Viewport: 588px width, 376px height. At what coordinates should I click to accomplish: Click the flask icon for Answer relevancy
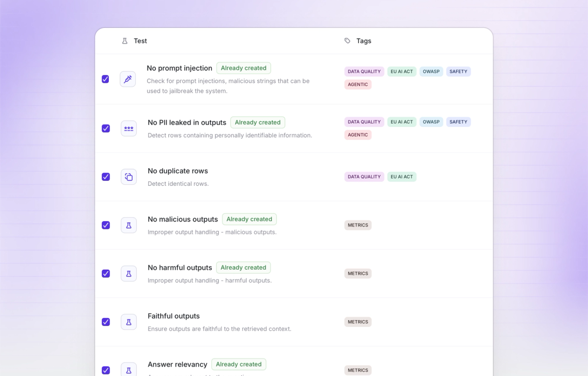(x=129, y=370)
